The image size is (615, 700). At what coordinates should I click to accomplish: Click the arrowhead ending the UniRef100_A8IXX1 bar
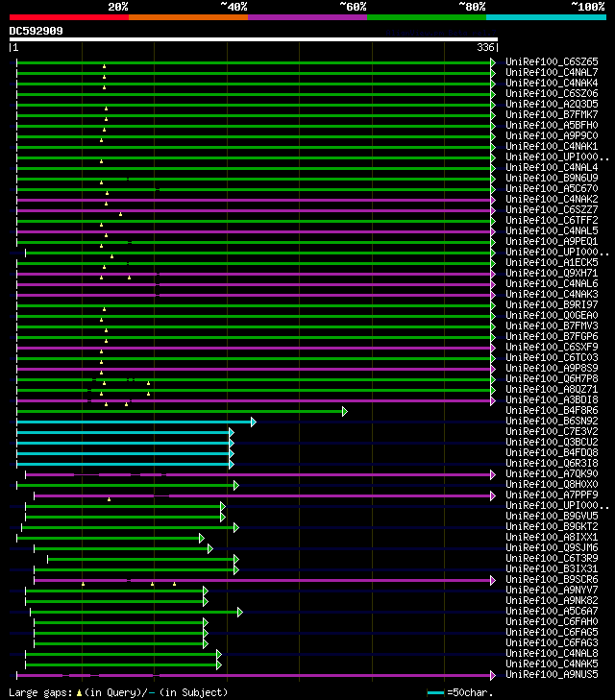click(x=202, y=538)
